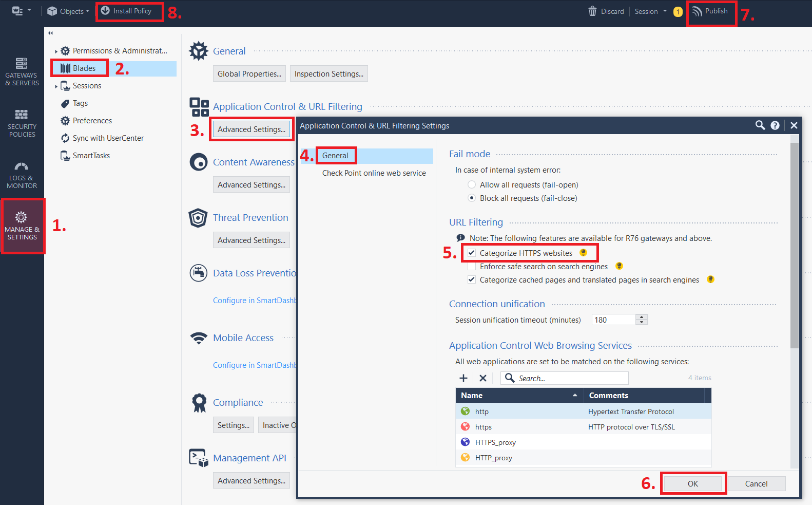Sort services by Name column
Image resolution: width=812 pixels, height=505 pixels.
coord(519,395)
